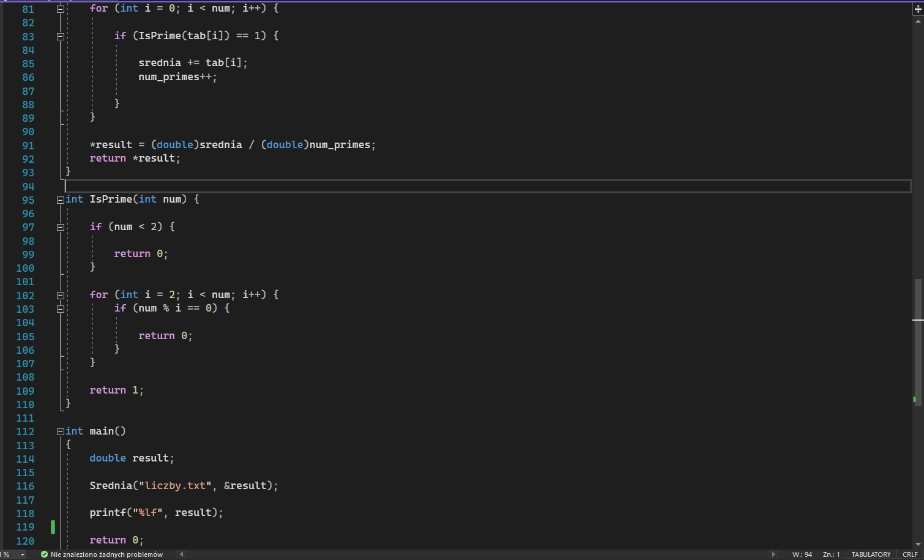Click the 'Nie znaleziono żadnych problemów' status
The height and width of the screenshot is (560, 924).
pos(106,554)
